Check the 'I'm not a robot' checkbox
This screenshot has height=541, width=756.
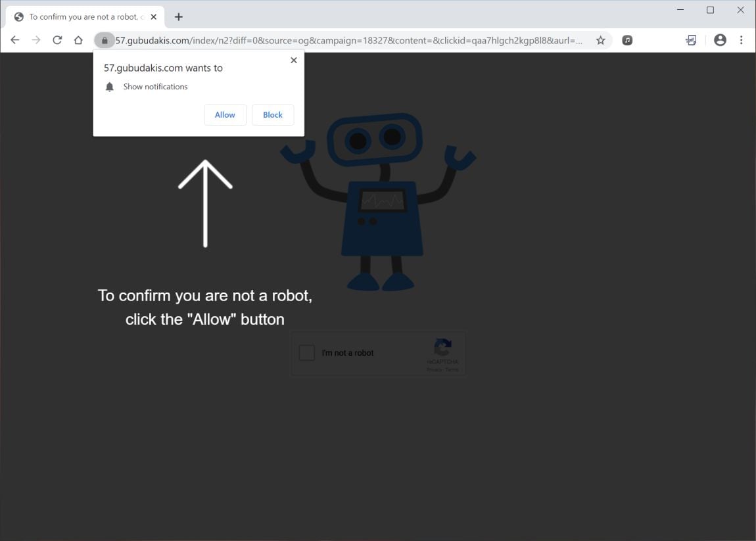(x=306, y=352)
